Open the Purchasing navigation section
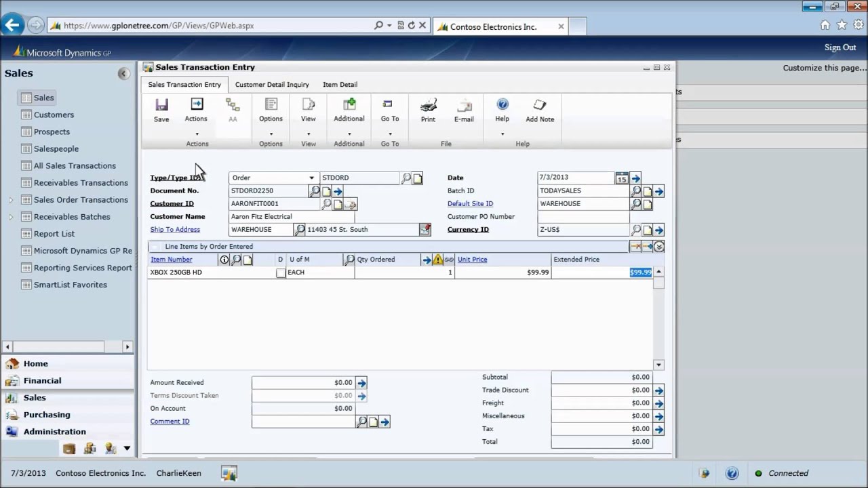The height and width of the screenshot is (488, 868). tap(68, 415)
